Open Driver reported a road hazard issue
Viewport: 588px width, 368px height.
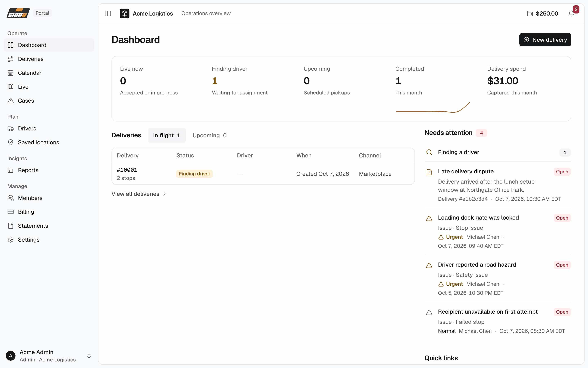click(498, 278)
